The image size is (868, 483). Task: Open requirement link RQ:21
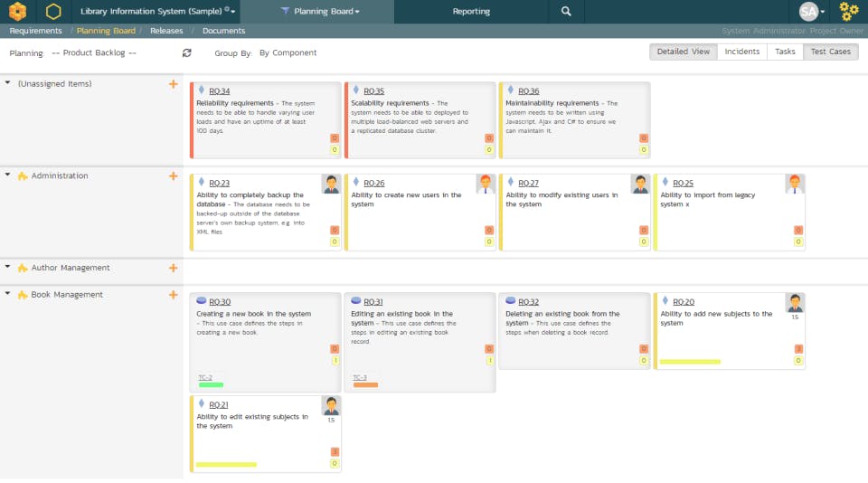point(219,405)
